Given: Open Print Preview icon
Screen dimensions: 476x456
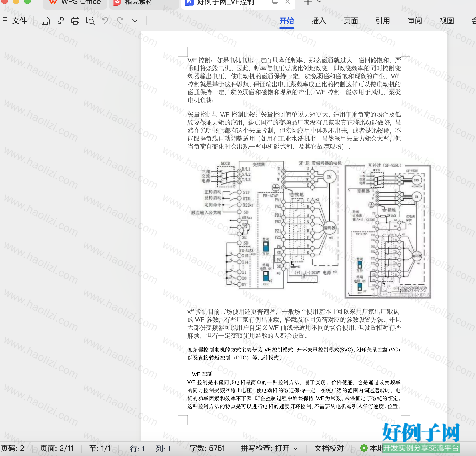Looking at the screenshot, I should [90, 21].
